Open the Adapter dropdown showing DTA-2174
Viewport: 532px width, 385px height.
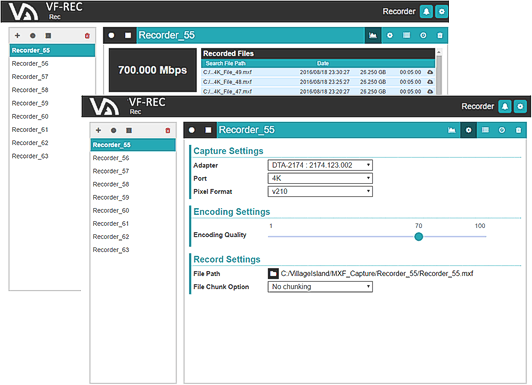click(320, 165)
